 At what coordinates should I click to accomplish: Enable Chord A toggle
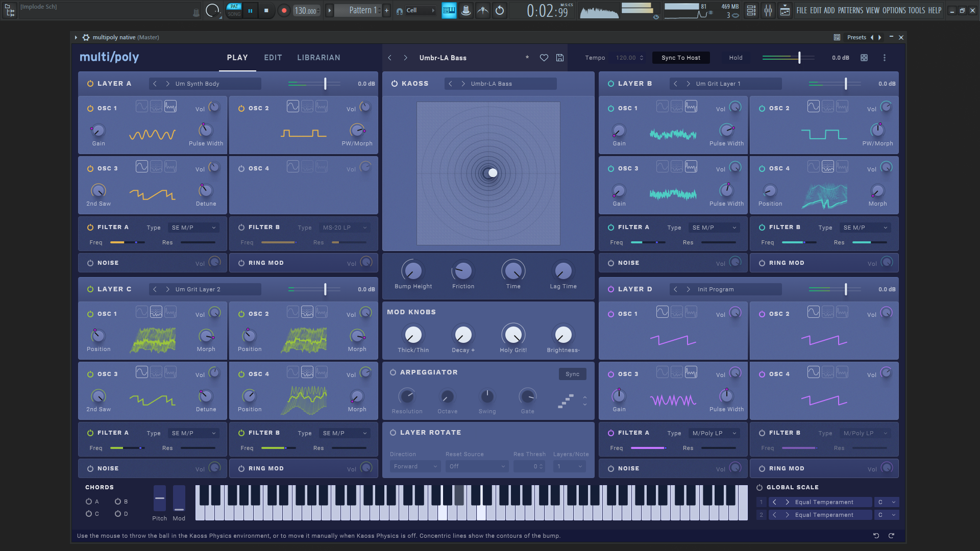click(x=89, y=502)
